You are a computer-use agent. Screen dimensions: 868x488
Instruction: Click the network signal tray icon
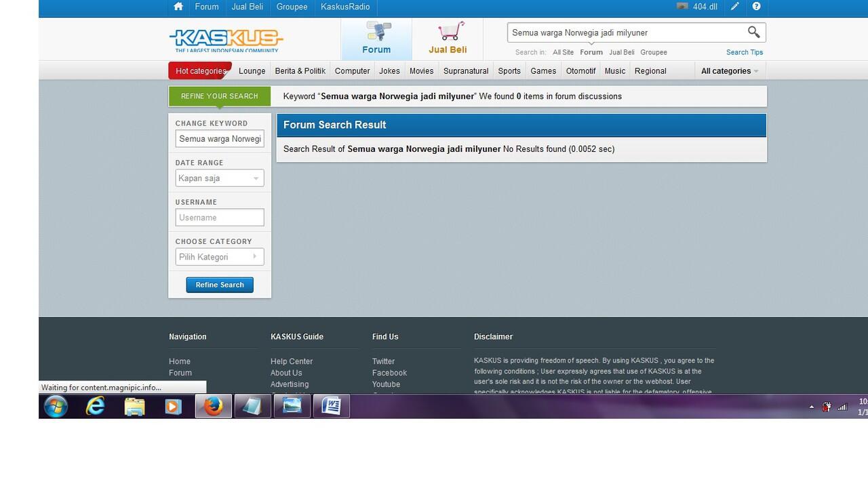tap(842, 407)
